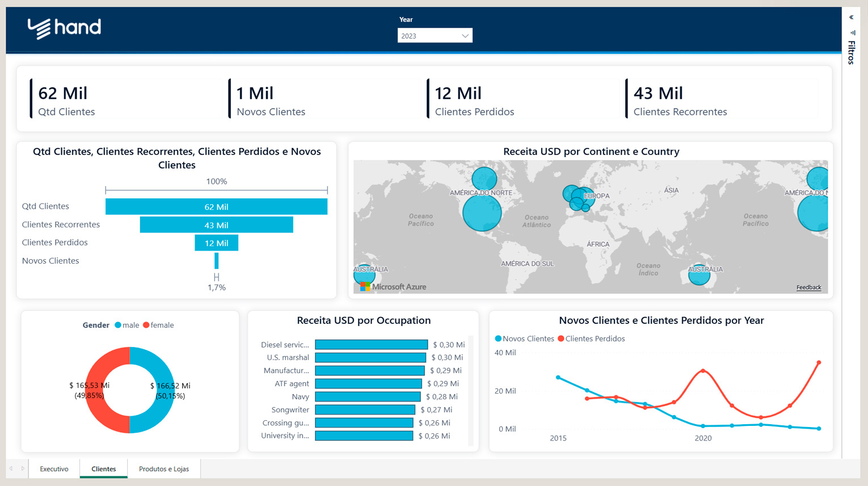Select the Europa bubble cluster on map
868x486 pixels.
tap(579, 198)
